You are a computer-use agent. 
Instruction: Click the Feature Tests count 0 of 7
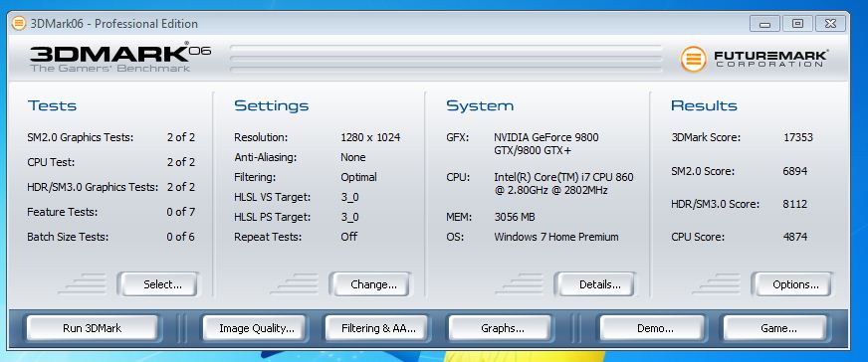point(181,212)
